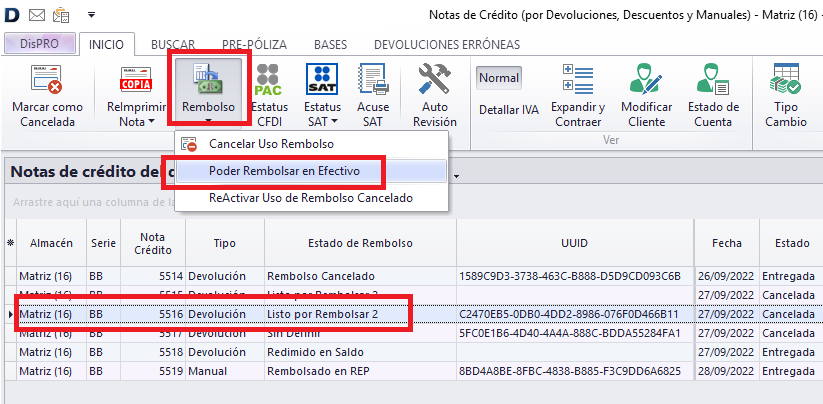Click the Acuse SAT document icon
The width and height of the screenshot is (823, 404).
[x=372, y=79]
